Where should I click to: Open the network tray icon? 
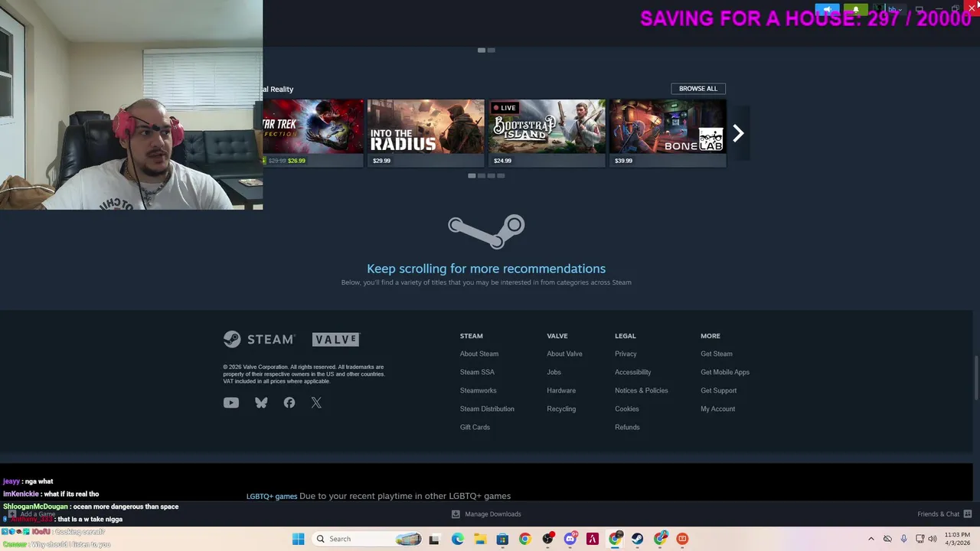(920, 539)
